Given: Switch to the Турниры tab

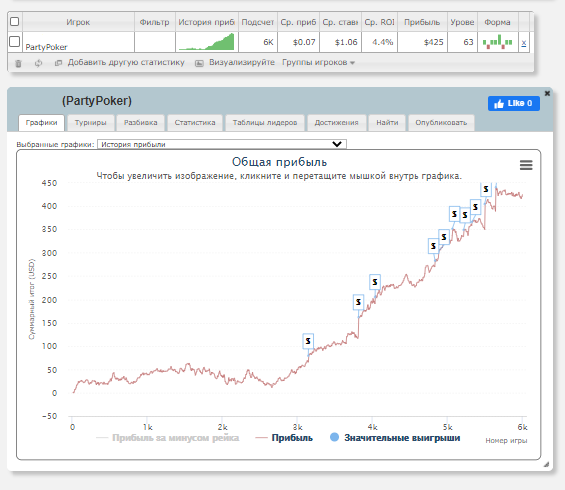Looking at the screenshot, I should (x=90, y=122).
